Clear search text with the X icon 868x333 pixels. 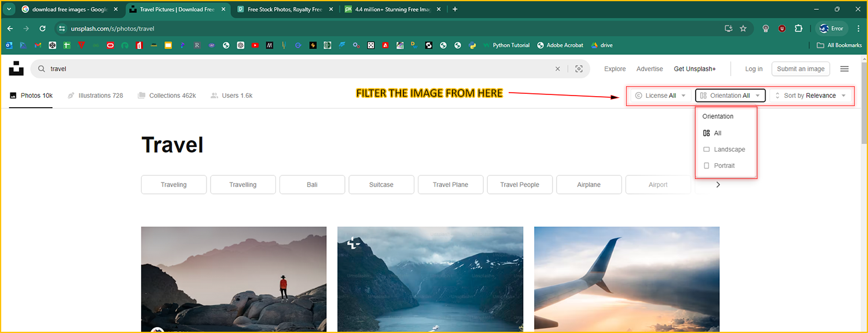[558, 69]
